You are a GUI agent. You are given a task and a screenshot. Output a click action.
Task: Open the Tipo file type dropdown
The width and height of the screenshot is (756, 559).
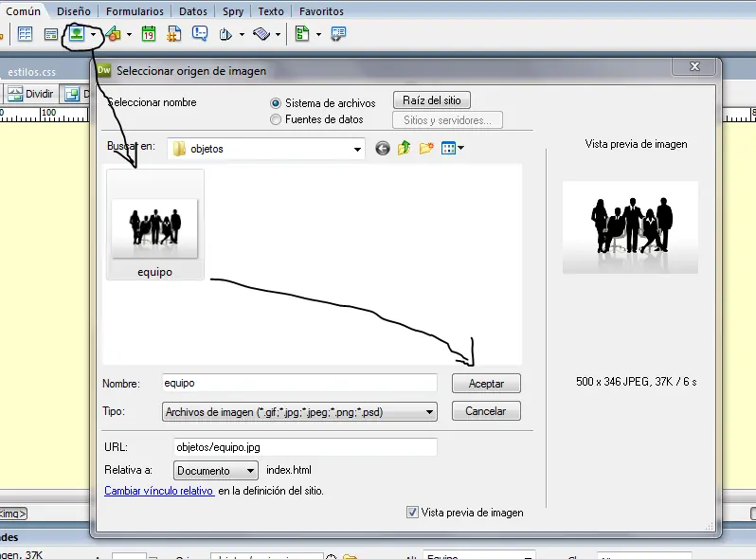coord(299,412)
